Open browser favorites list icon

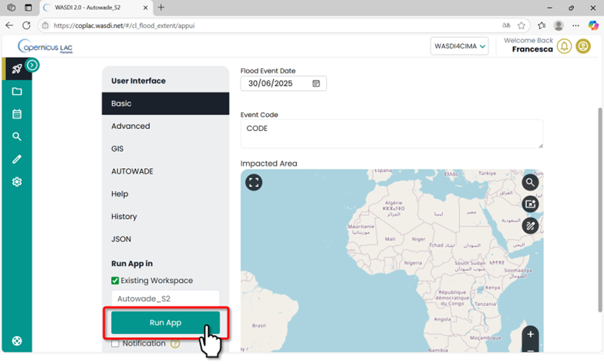pos(542,25)
